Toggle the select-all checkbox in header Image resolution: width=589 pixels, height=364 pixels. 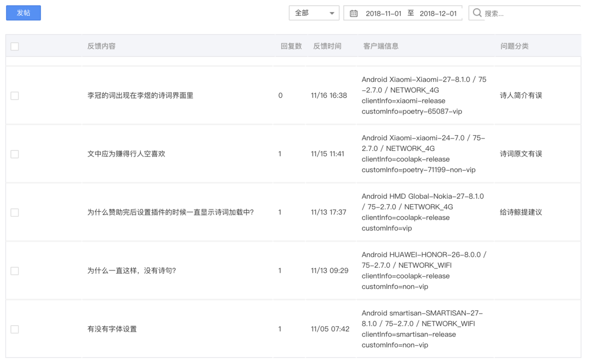[x=15, y=46]
